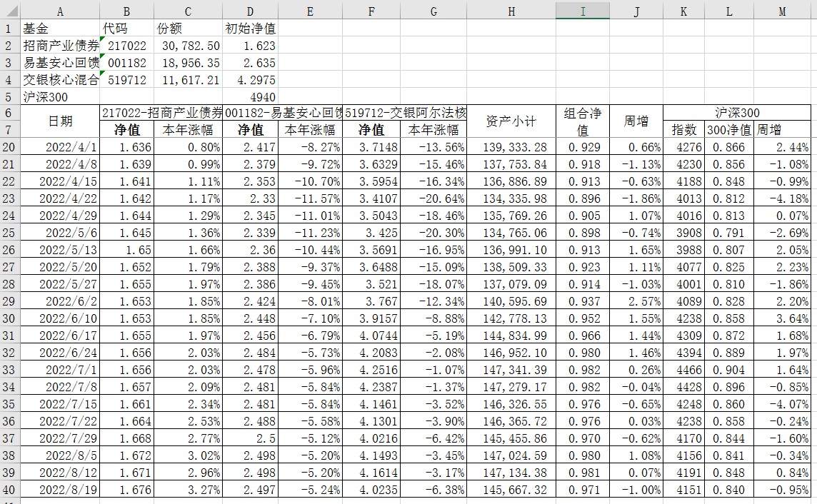Select column header I
The width and height of the screenshot is (817, 504).
point(583,11)
